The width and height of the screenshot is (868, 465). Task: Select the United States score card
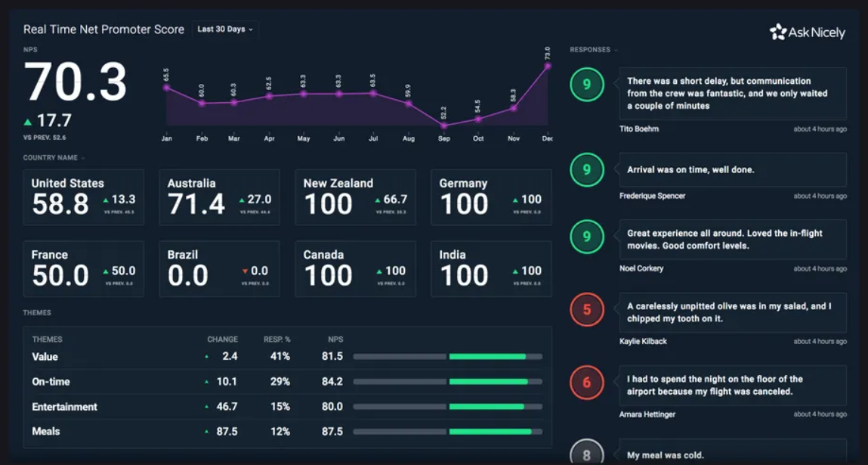(x=84, y=197)
